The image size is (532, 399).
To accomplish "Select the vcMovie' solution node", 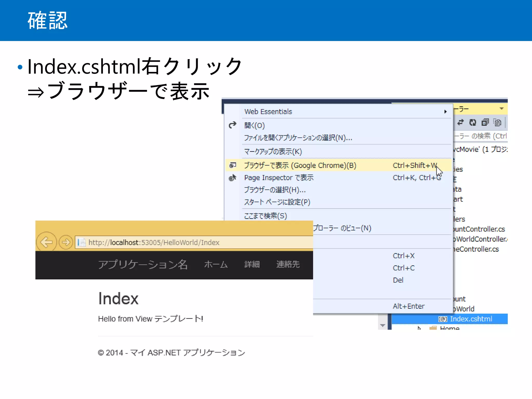I will pos(481,149).
